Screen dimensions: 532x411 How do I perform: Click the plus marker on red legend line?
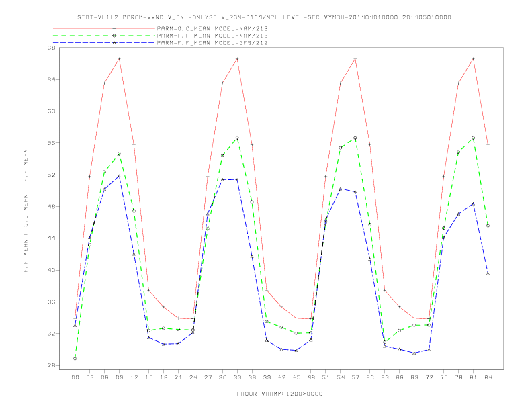coord(114,28)
